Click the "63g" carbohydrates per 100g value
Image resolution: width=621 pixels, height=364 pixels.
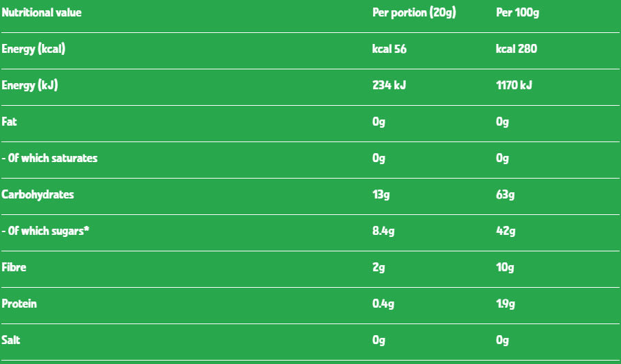[x=505, y=194]
